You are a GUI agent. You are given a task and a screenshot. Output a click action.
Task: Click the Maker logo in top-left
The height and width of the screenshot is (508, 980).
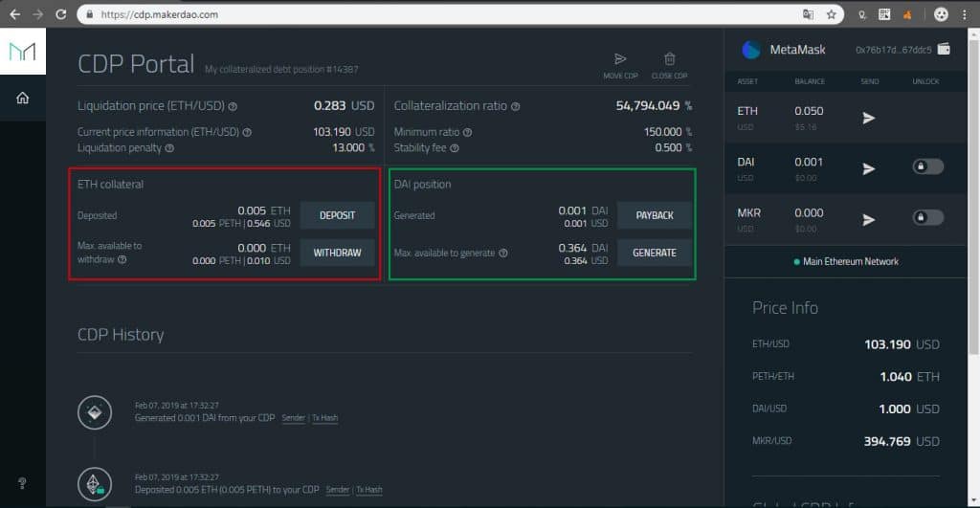pos(22,52)
